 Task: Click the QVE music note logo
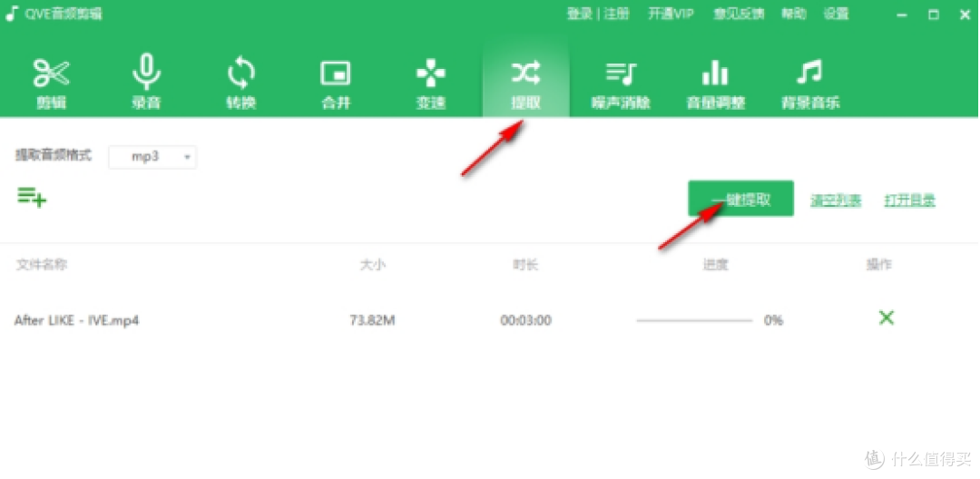click(x=12, y=14)
